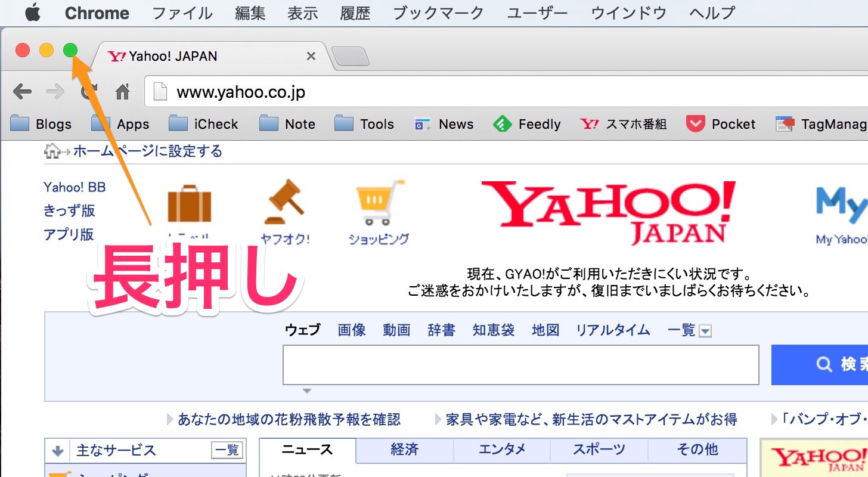868x477 pixels.
Task: Click the Yahoo! JAPAN banner thumbnail at right
Action: pyautogui.click(x=814, y=459)
